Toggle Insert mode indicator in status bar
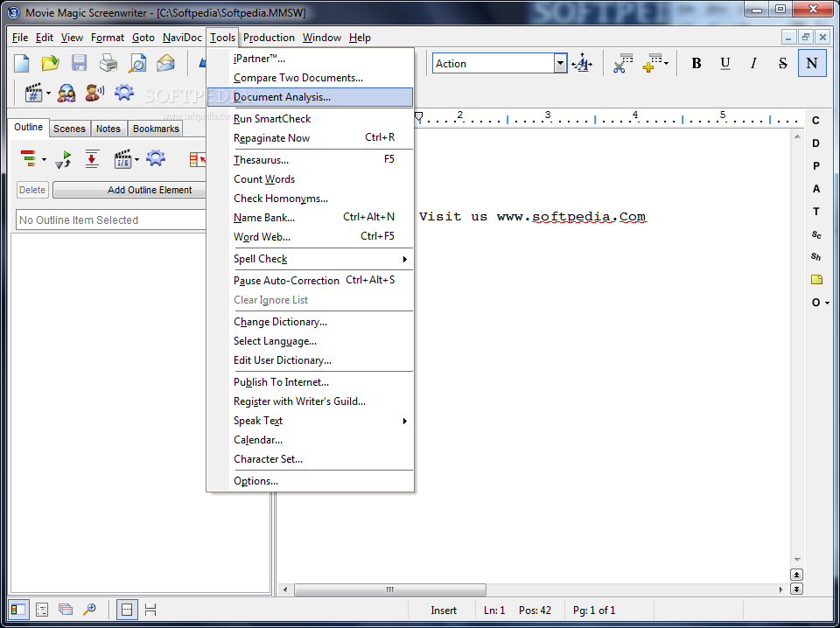Screen dimensions: 840x628 tap(444, 611)
